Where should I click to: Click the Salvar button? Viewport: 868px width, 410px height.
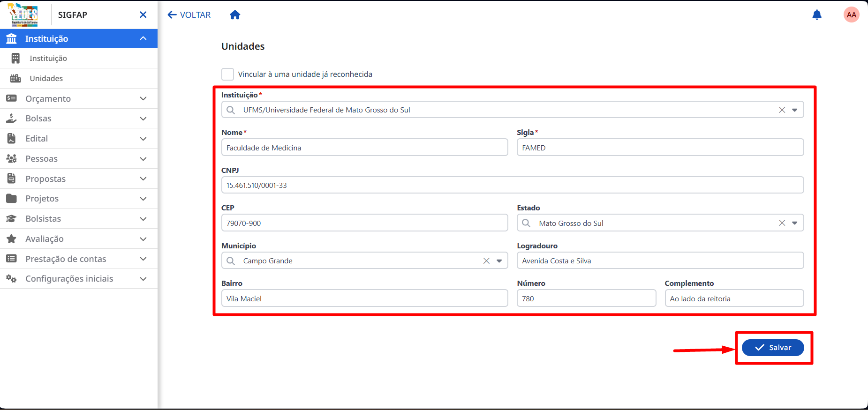click(x=773, y=348)
